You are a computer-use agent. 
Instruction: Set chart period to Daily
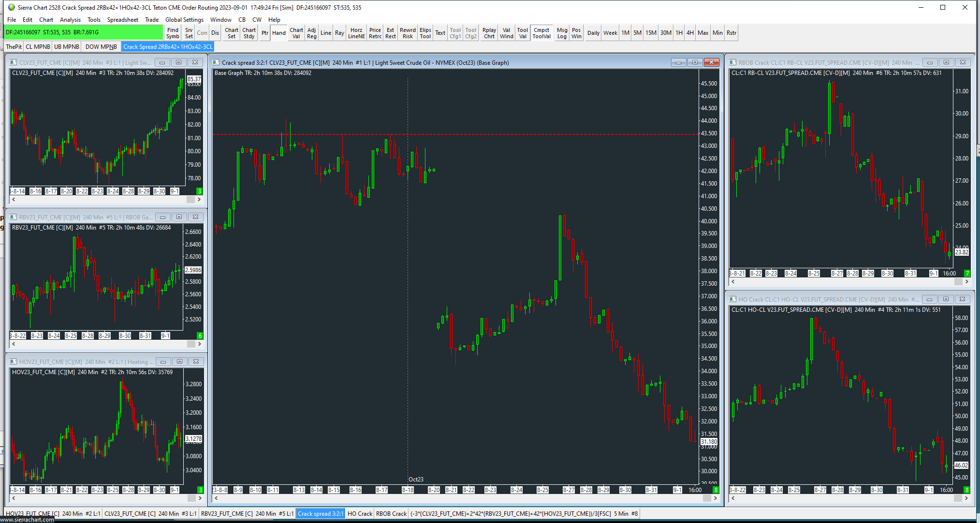[593, 33]
